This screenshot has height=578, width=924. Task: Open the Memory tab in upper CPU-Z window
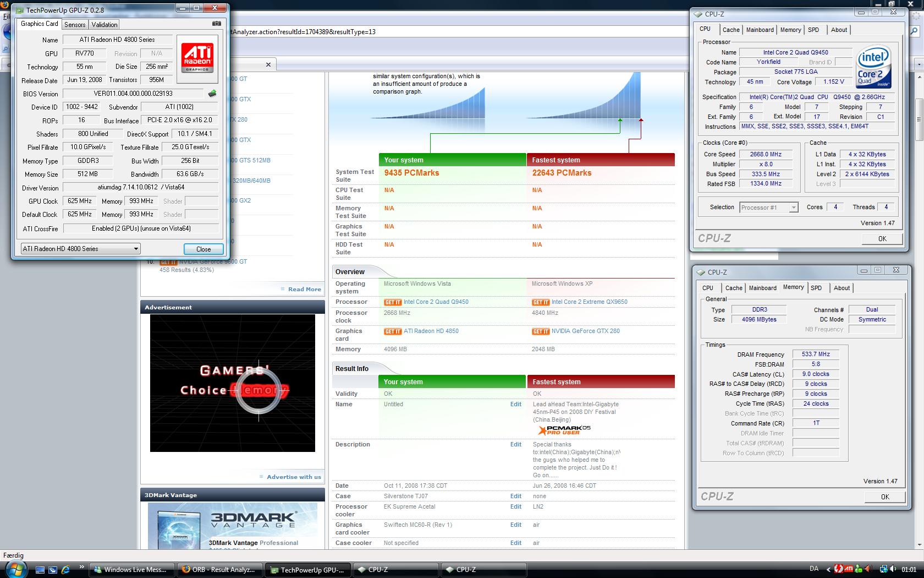(790, 30)
